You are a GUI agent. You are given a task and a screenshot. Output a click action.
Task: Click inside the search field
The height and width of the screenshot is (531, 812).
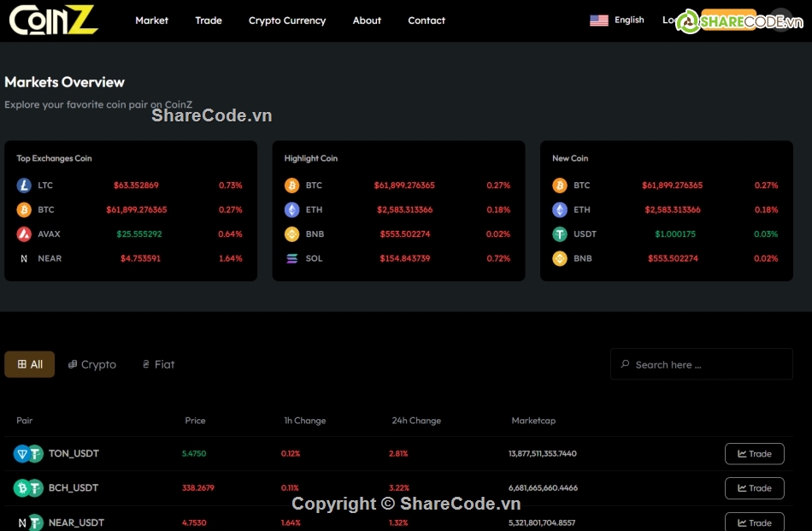coord(701,363)
